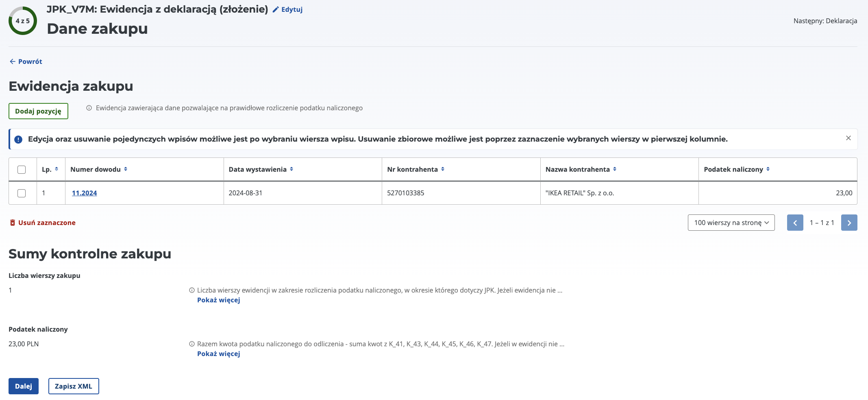Click the Dalej button
Image resolution: width=868 pixels, height=400 pixels.
coord(24,386)
